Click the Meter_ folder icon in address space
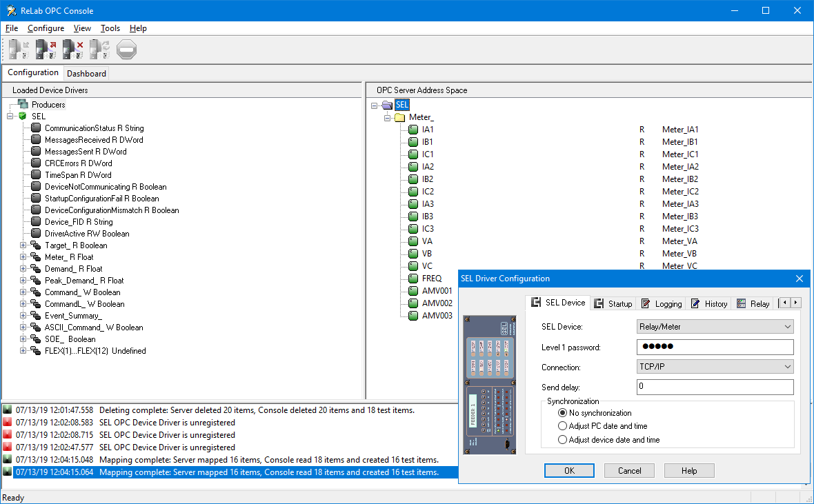Viewport: 814px width, 504px height. pos(399,117)
